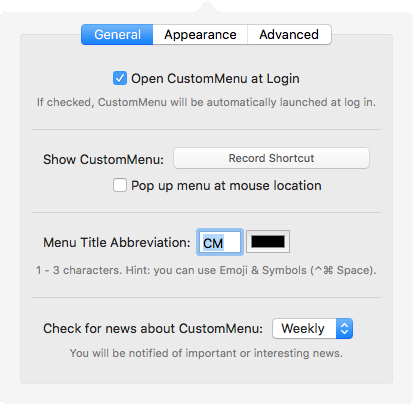
Task: Click the Record Shortcut button
Action: tap(271, 158)
